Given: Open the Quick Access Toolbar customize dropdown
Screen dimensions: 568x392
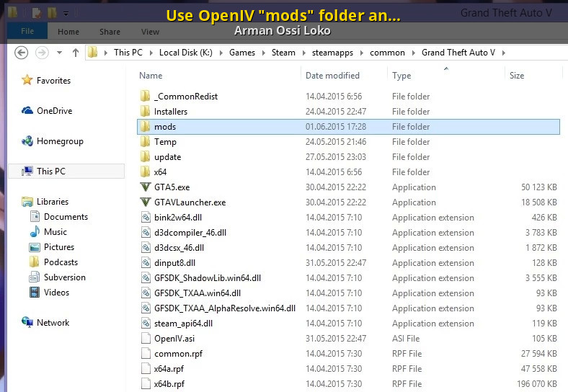Looking at the screenshot, I should [66, 13].
